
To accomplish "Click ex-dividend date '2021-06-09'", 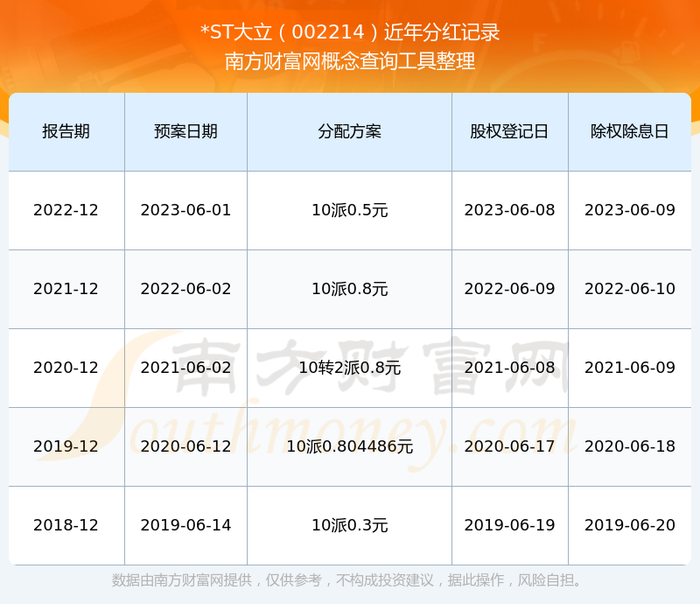I will [x=629, y=368].
